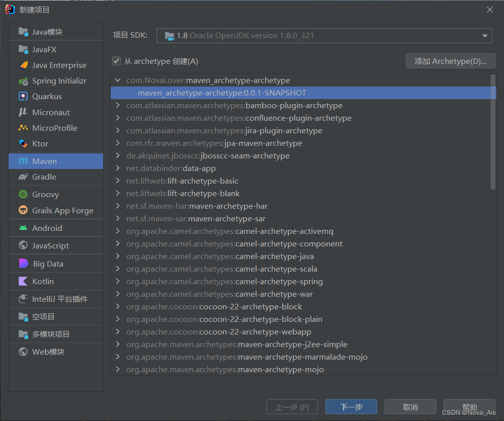Click the 帮助 button
Screen dimensions: 504x421
point(469,407)
